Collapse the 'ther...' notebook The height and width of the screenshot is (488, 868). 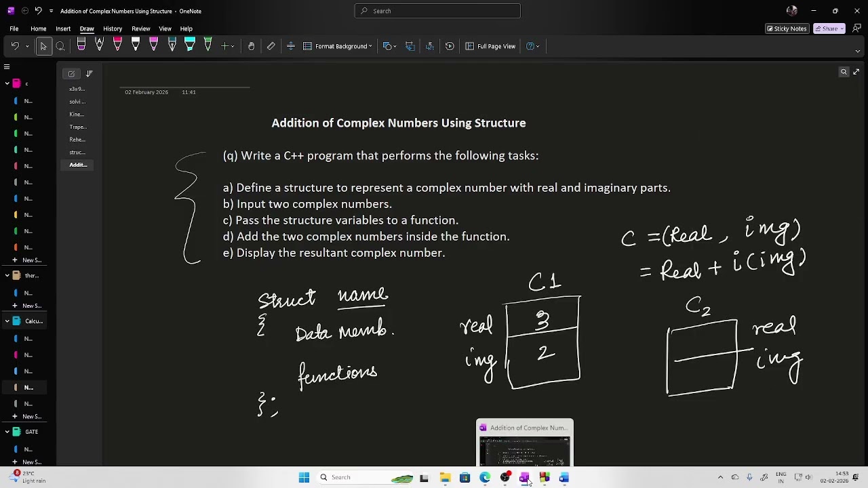7,275
